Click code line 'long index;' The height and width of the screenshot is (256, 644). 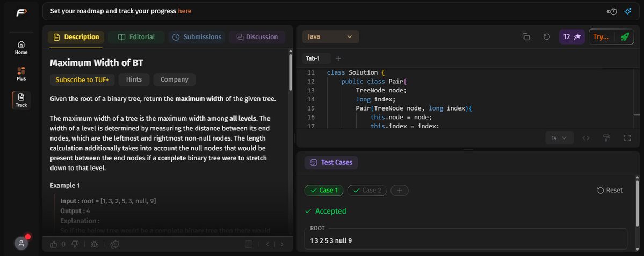(375, 99)
